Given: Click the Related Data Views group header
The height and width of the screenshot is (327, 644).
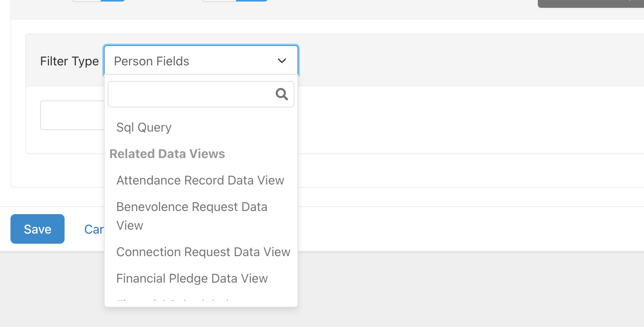Looking at the screenshot, I should (167, 154).
